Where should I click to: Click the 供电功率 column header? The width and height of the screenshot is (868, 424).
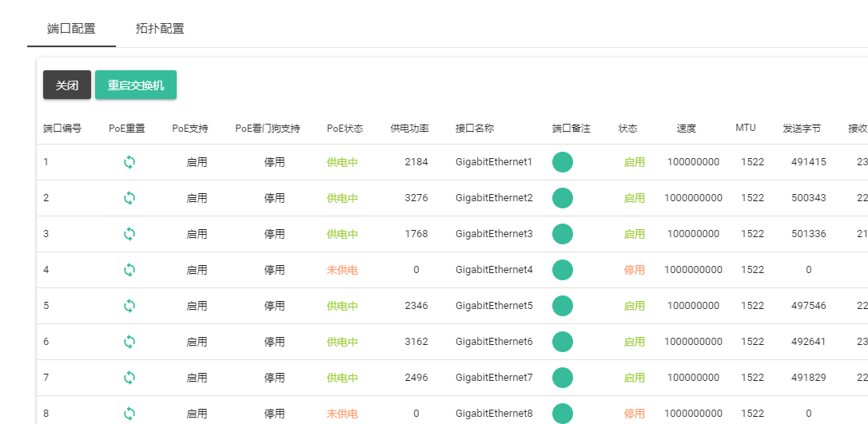point(409,129)
